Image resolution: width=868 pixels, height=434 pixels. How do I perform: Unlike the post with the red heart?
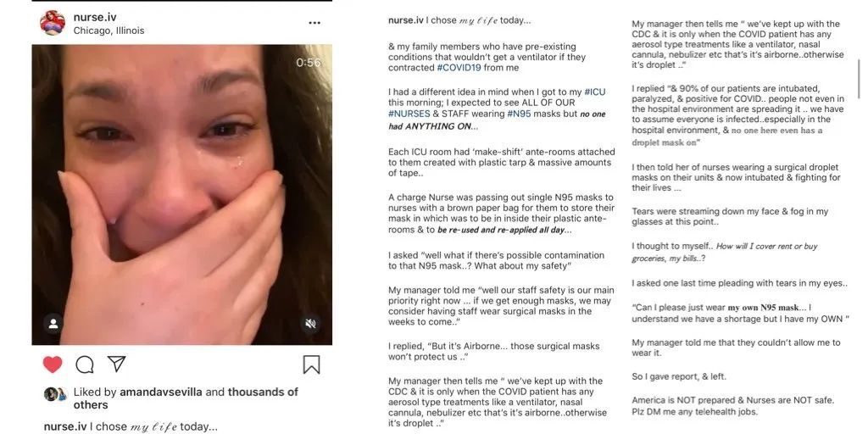(x=53, y=364)
